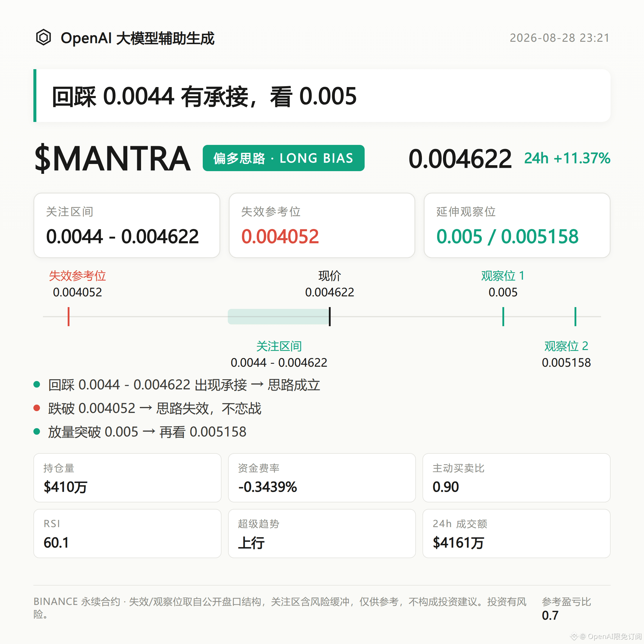Click the timestamp 2026-08-28 23:21
This screenshot has width=644, height=644.
(560, 38)
